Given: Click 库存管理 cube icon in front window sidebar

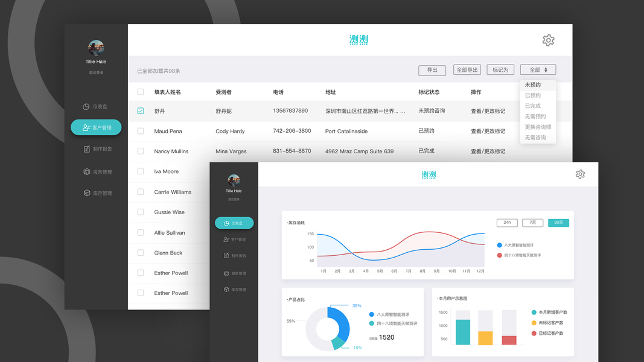Looking at the screenshot, I should (226, 290).
